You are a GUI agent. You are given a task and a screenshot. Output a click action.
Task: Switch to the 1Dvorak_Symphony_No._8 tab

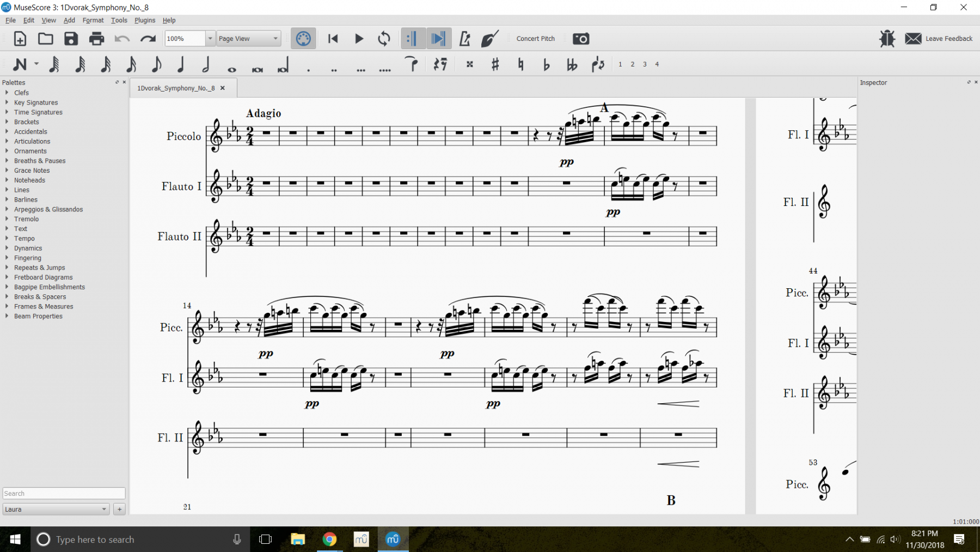176,88
